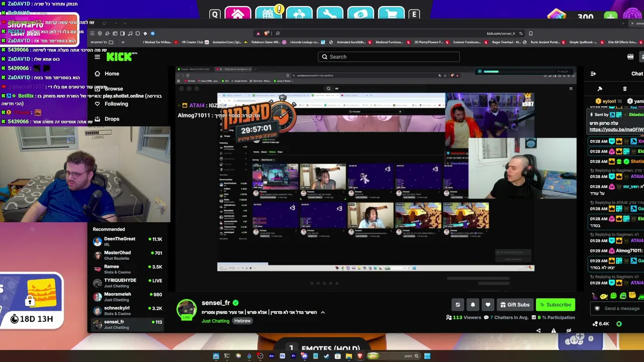This screenshot has width=644, height=362.
Task: Open the game's pets menu tab
Action: [299, 14]
